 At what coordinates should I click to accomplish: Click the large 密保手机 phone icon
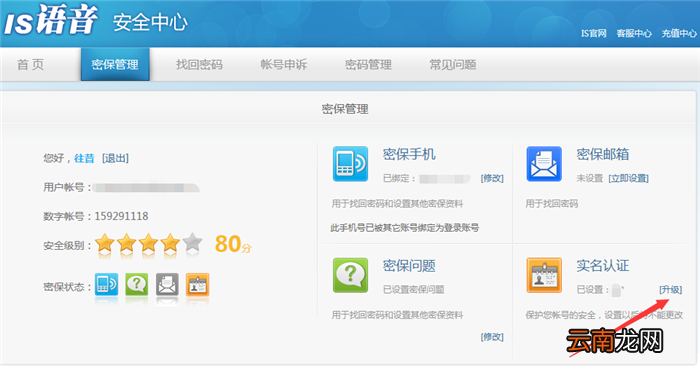350,164
